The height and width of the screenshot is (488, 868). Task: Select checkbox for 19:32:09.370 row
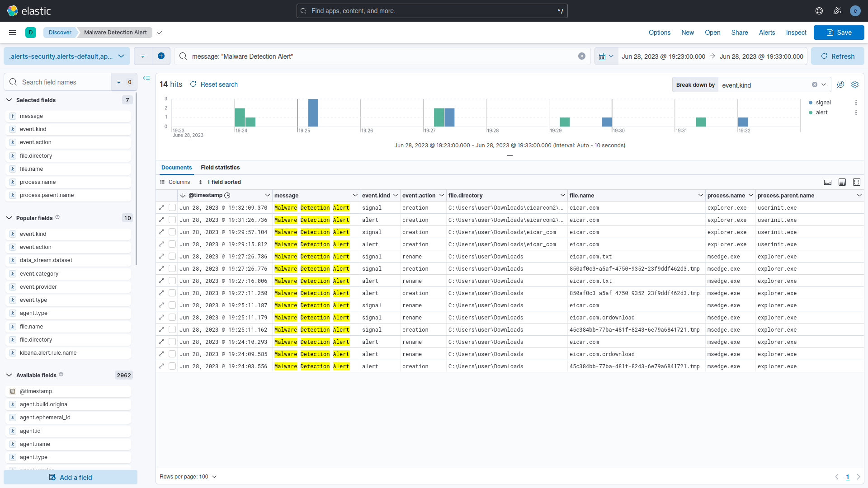click(x=172, y=208)
